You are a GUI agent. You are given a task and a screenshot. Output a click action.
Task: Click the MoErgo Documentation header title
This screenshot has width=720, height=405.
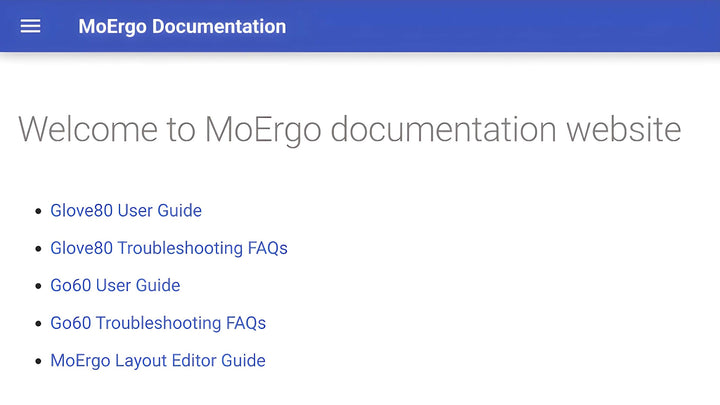[x=182, y=27]
